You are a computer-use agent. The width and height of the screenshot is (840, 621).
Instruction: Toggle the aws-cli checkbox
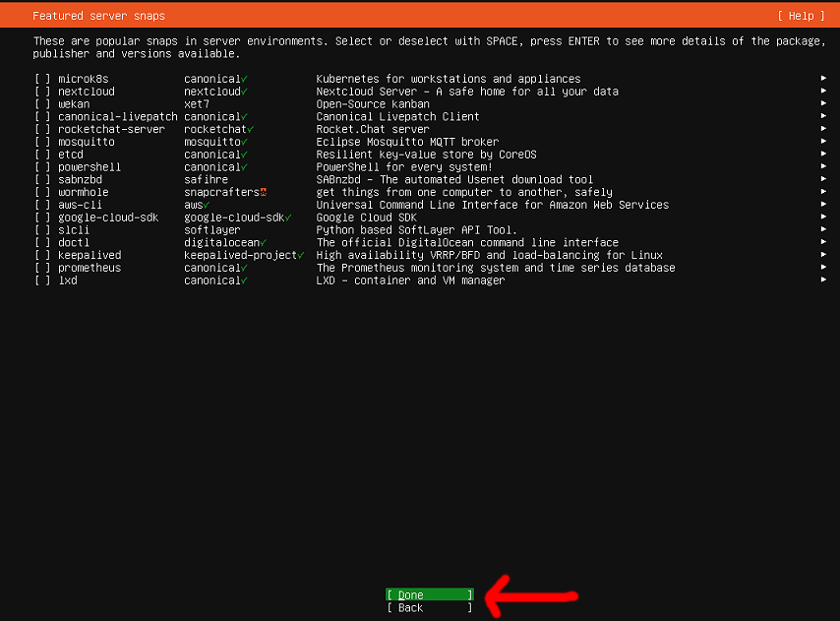point(42,205)
